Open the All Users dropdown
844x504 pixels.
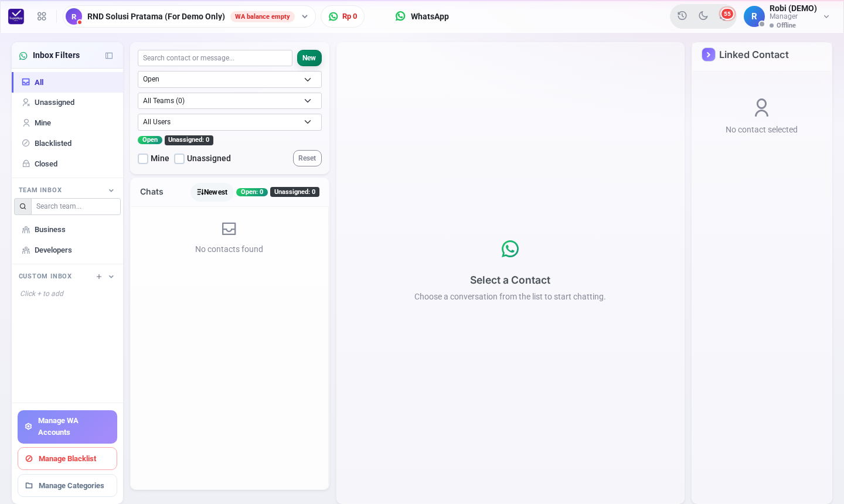click(x=230, y=122)
